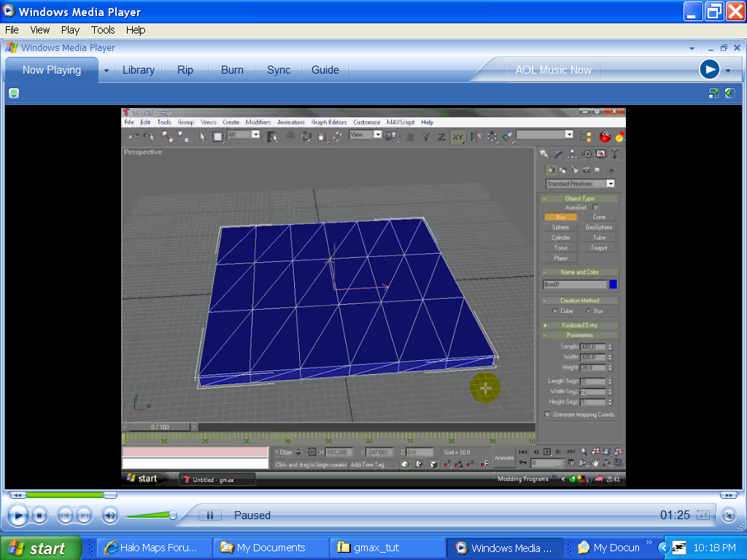
Task: Open the Burn tab
Action: click(232, 70)
